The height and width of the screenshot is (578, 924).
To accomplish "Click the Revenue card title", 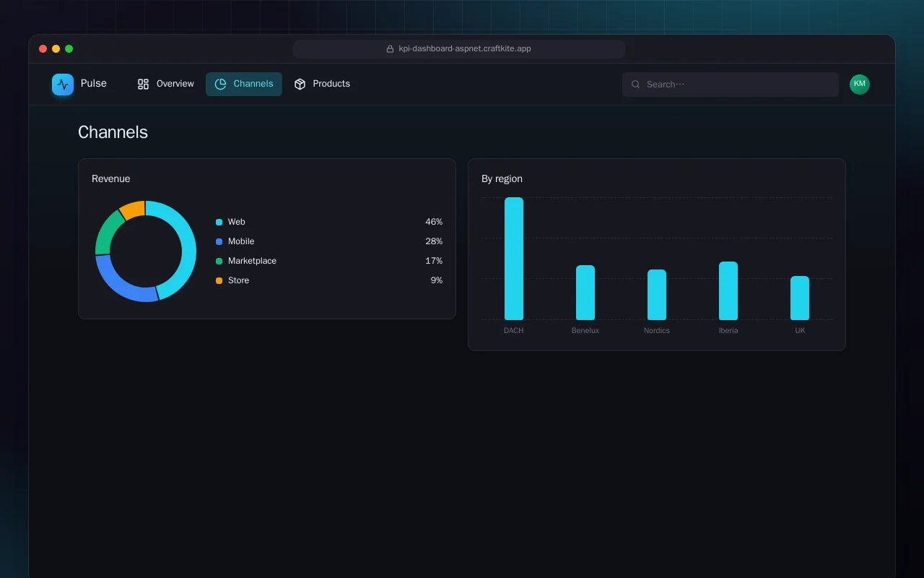I will tap(111, 178).
